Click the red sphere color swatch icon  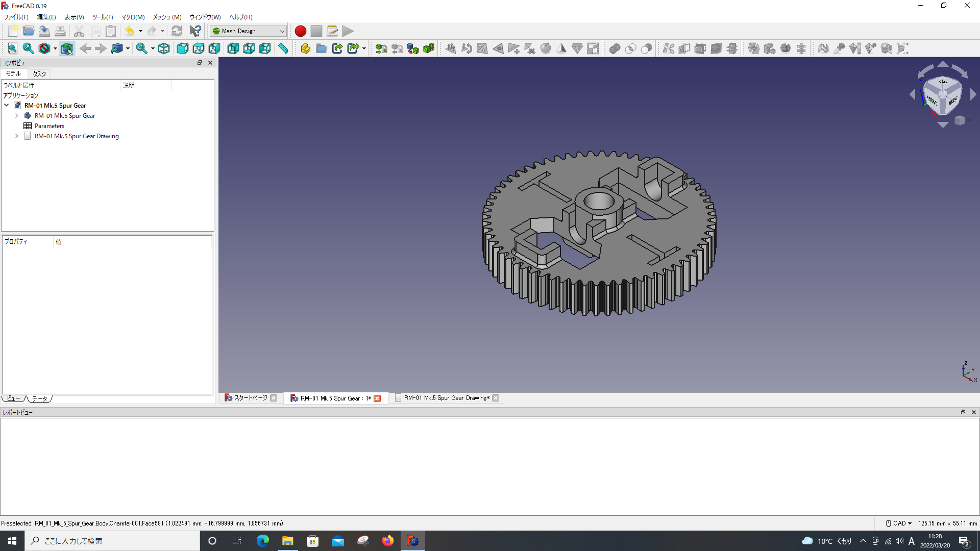pos(301,31)
